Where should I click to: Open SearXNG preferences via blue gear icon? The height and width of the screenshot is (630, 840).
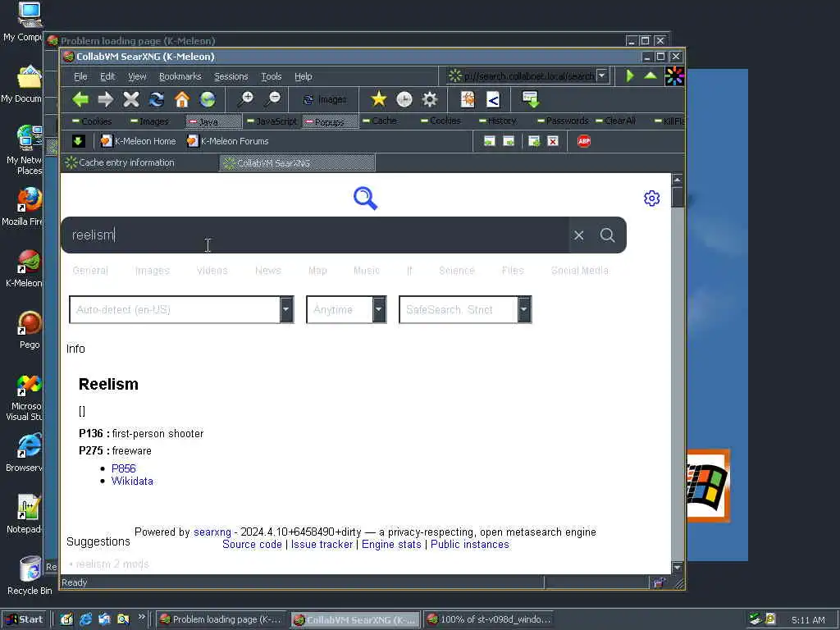click(651, 199)
